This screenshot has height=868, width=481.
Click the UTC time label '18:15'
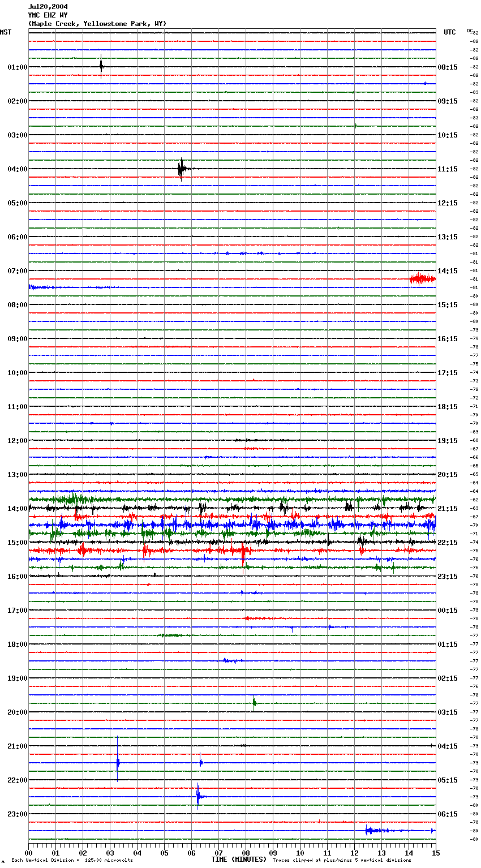[x=448, y=407]
